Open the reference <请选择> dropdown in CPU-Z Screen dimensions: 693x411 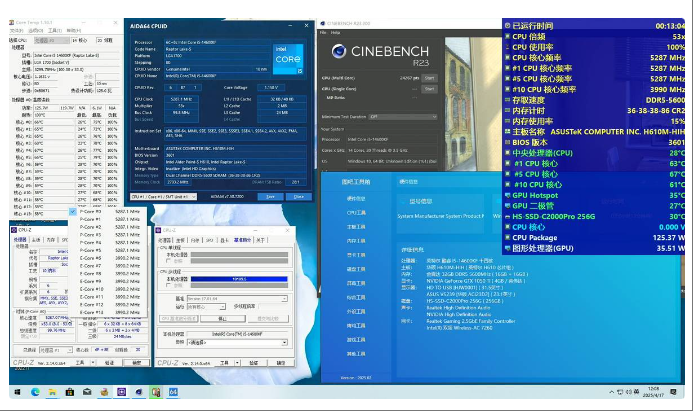click(237, 342)
